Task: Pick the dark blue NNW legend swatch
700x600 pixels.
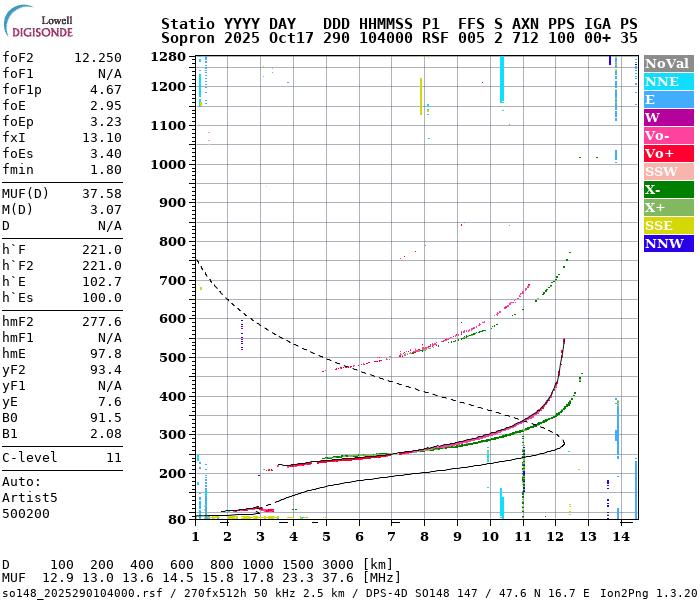Action: [668, 243]
